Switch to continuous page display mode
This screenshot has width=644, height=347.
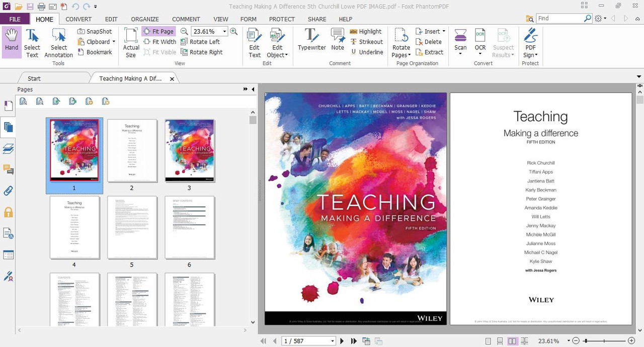(500, 341)
